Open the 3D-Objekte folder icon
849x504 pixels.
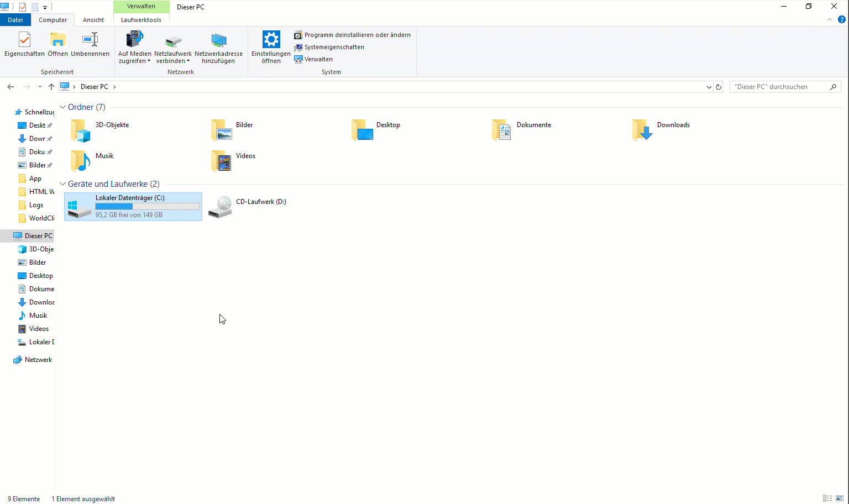81,130
